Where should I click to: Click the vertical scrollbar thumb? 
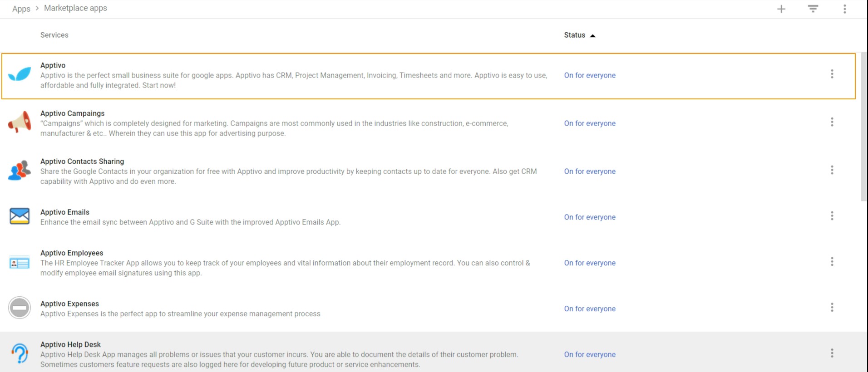tap(863, 127)
